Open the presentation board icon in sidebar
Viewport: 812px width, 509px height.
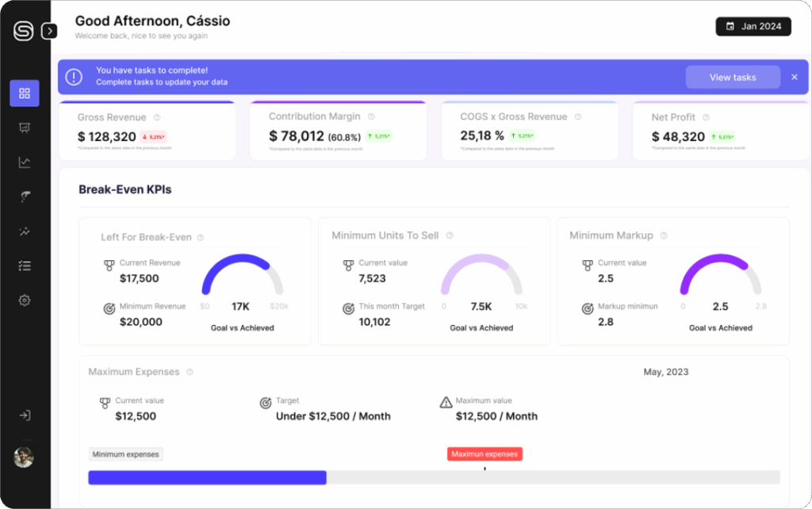click(25, 128)
